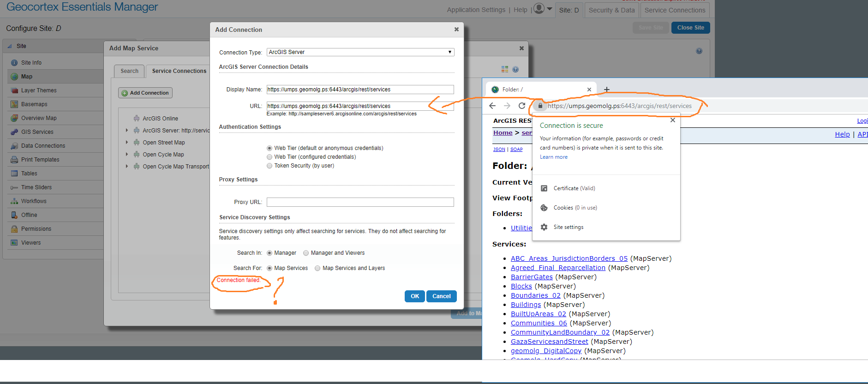Click the Cookies icon in security popup
Screen dimensions: 868x384
coord(544,208)
